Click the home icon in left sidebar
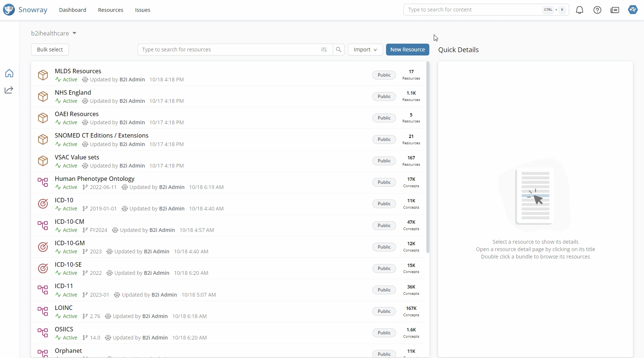 (x=9, y=73)
